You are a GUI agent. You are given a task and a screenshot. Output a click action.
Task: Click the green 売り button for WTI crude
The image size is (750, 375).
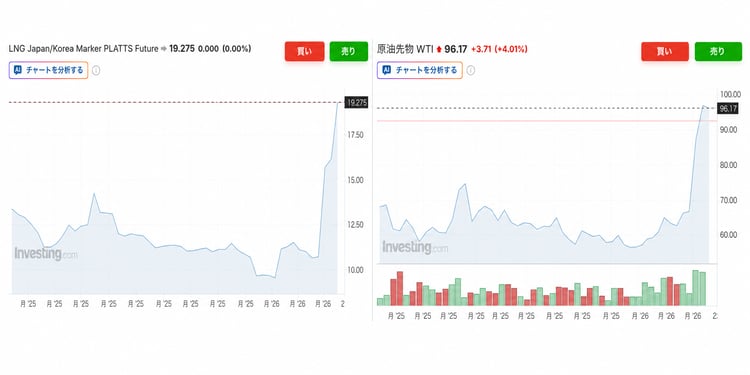coord(718,52)
